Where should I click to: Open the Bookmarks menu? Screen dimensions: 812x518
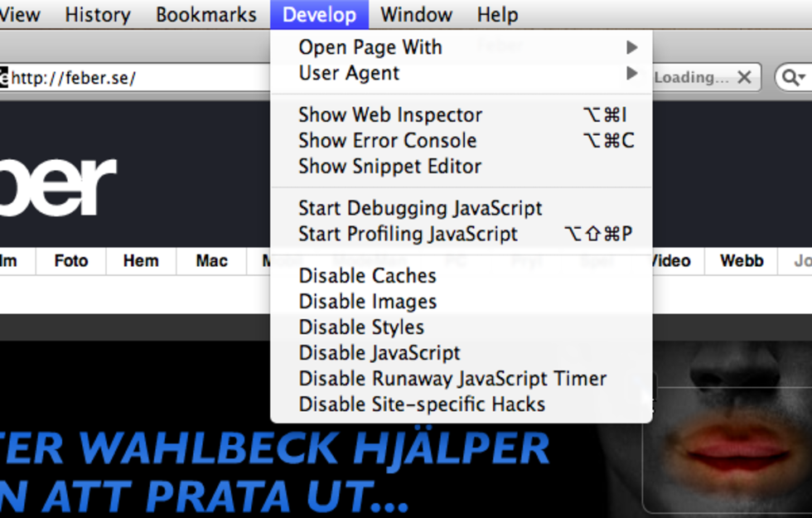pos(206,14)
